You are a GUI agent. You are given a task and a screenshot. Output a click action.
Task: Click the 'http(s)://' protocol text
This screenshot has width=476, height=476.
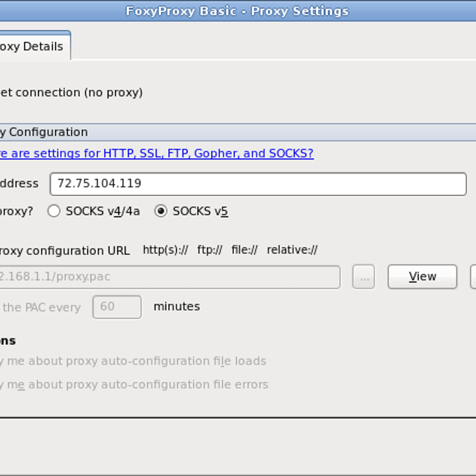(165, 250)
